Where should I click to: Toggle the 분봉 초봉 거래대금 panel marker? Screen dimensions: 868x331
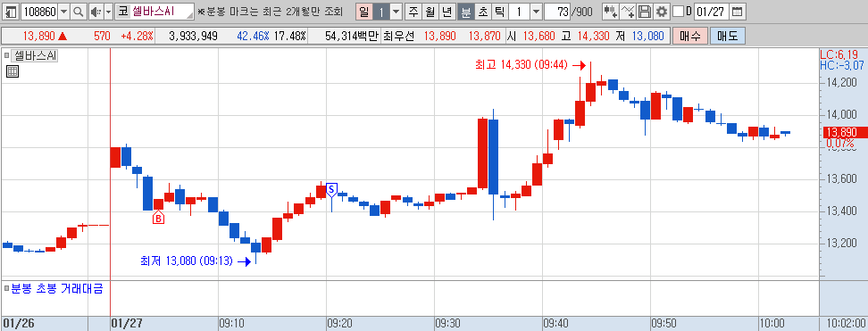6,288
